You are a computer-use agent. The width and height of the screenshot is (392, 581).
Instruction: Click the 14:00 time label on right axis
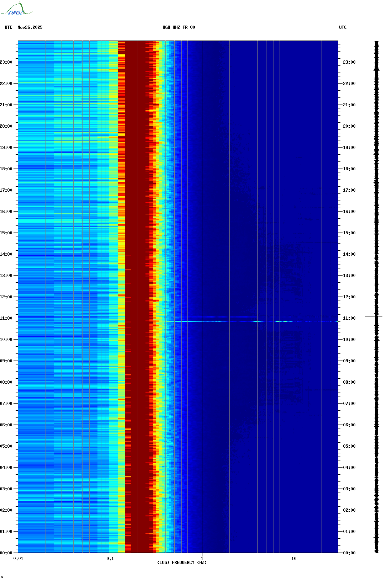click(x=349, y=254)
